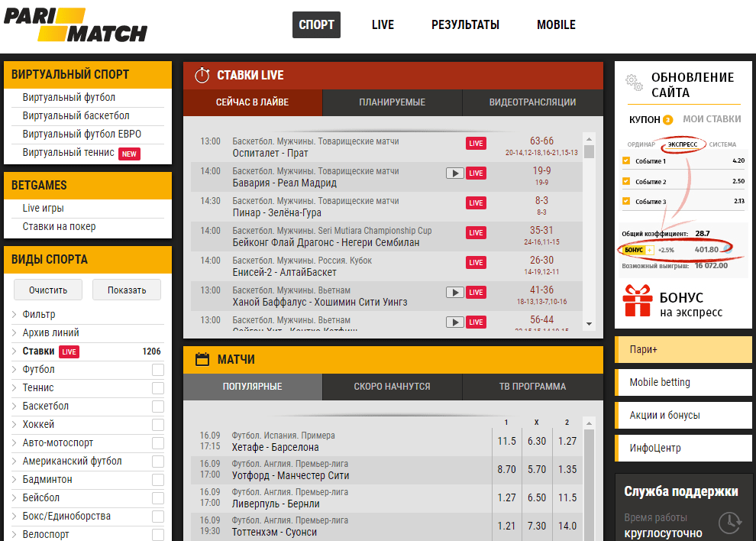Image resolution: width=756 pixels, height=541 pixels.
Task: Tick the Бадминтон checkbox
Action: (157, 480)
